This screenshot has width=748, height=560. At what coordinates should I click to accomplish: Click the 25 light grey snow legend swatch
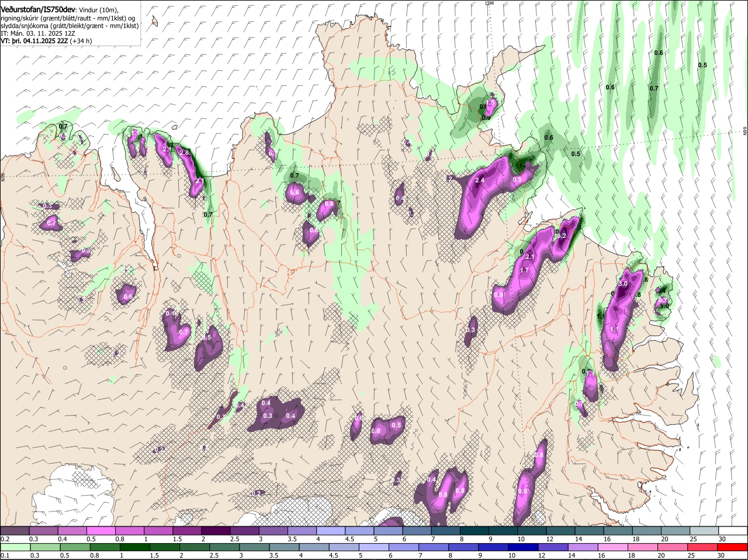(705, 530)
